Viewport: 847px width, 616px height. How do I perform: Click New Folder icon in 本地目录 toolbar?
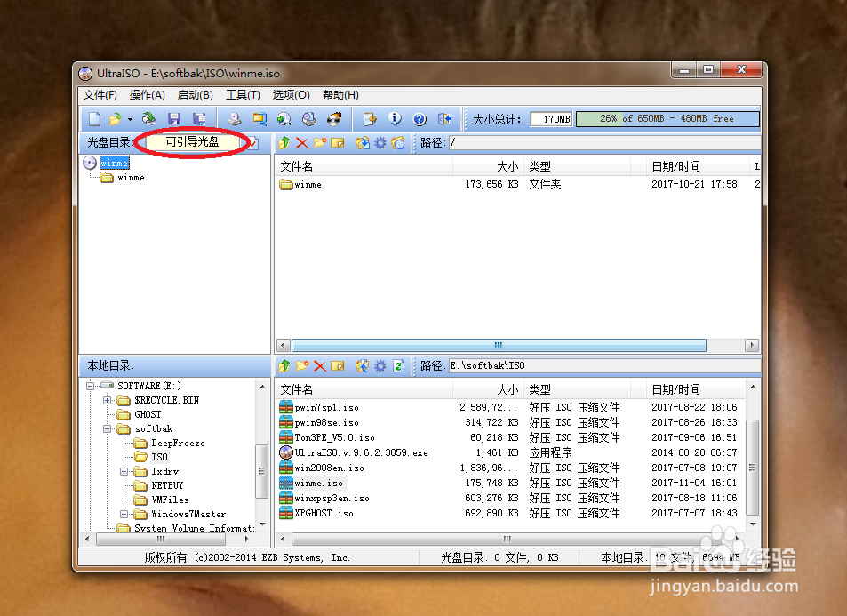(x=302, y=366)
